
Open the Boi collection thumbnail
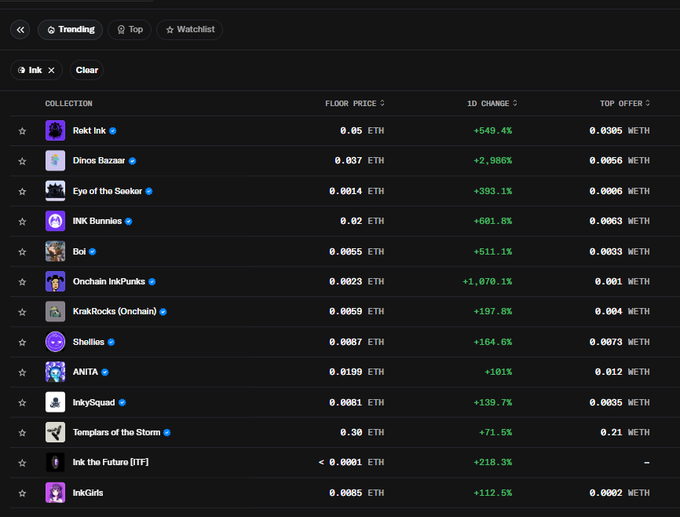pyautogui.click(x=55, y=251)
